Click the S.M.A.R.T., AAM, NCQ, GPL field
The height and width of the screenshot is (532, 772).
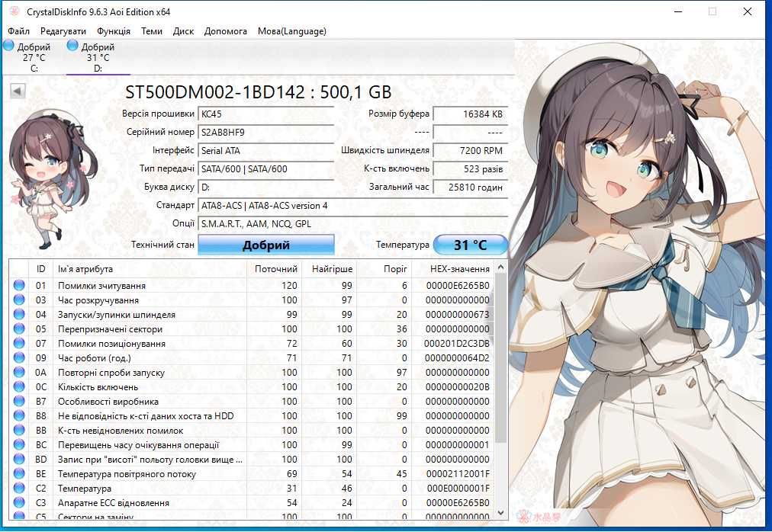coord(352,223)
